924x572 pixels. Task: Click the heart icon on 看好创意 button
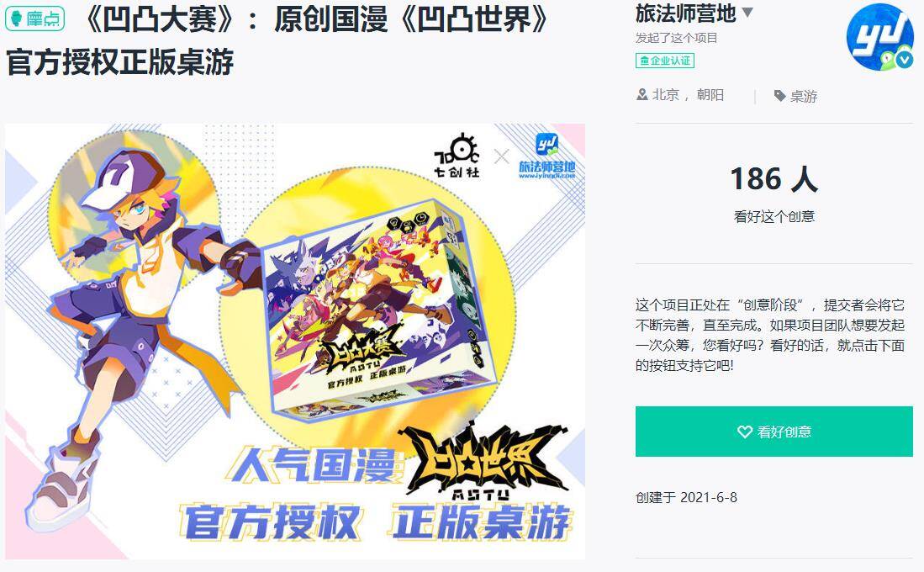[744, 432]
